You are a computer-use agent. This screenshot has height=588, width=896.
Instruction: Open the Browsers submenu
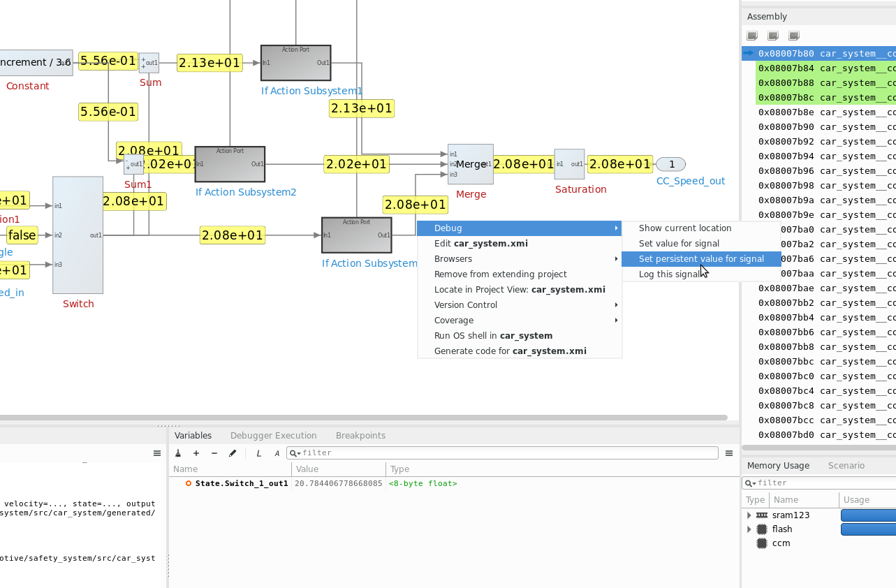[520, 259]
